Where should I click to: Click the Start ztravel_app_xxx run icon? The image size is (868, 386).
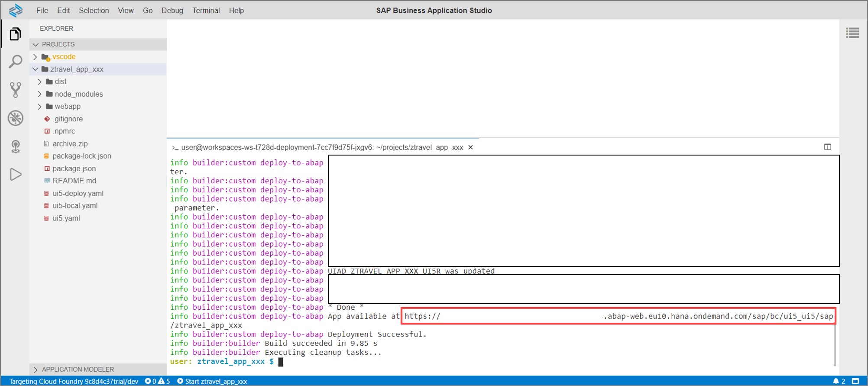(180, 381)
